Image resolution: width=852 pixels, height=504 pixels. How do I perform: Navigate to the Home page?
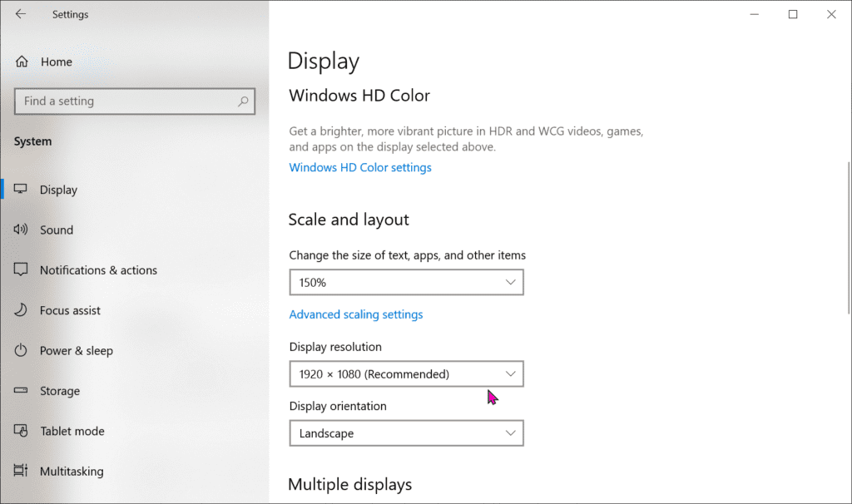56,61
